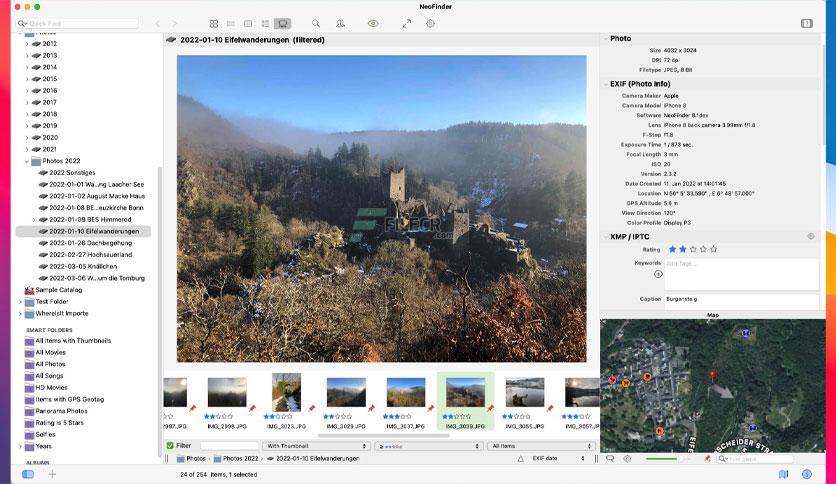The width and height of the screenshot is (836, 484).
Task: Adjust the green map zoom slider
Action: point(665,458)
